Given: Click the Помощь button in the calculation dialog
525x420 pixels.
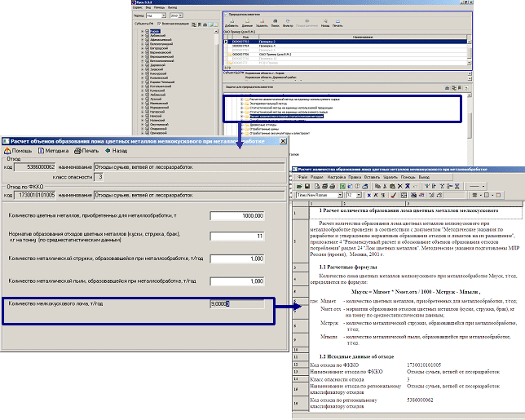Looking at the screenshot, I should click(x=19, y=151).
